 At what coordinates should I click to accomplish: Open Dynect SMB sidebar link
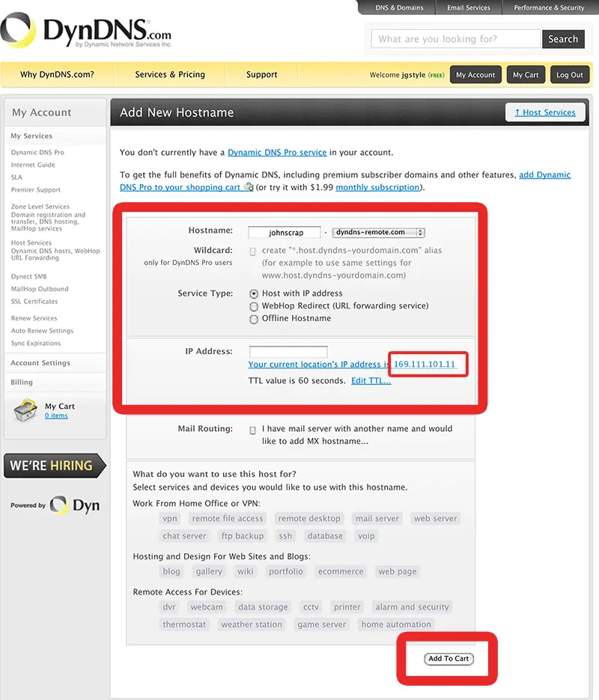coord(28,276)
